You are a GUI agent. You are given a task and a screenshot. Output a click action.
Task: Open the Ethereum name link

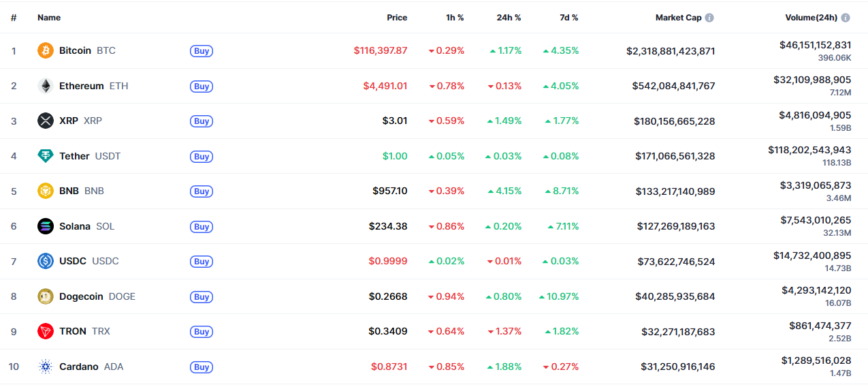(x=81, y=86)
